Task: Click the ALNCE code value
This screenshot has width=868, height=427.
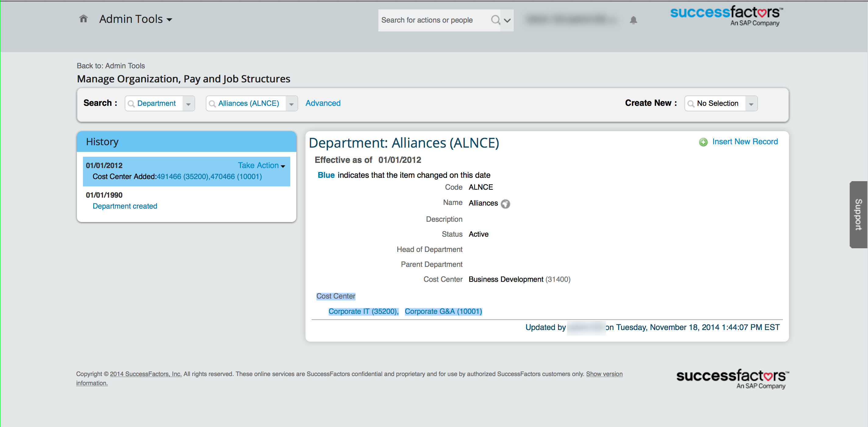Action: [x=480, y=187]
